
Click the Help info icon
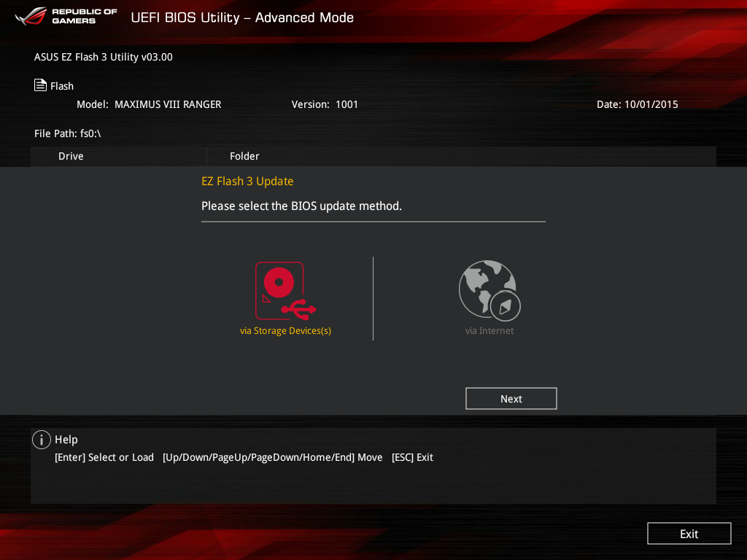click(42, 440)
